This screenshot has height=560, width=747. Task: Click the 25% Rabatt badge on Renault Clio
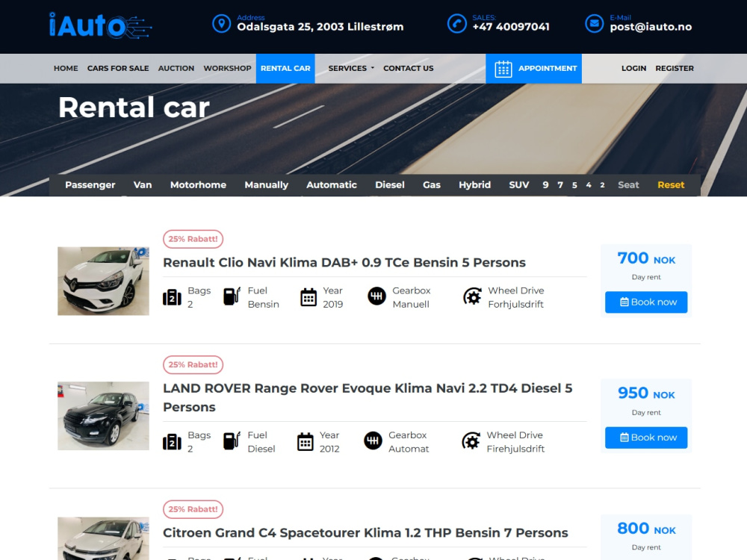pyautogui.click(x=193, y=239)
